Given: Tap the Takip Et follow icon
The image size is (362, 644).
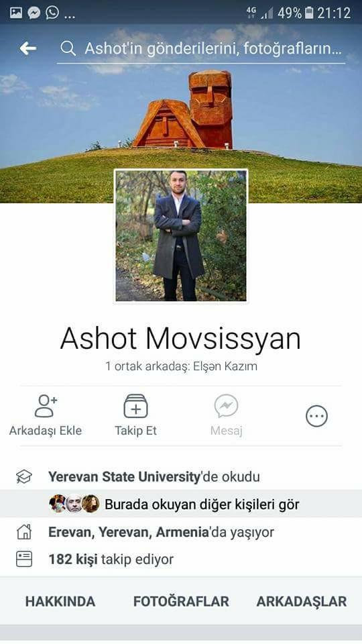Looking at the screenshot, I should click(136, 407).
